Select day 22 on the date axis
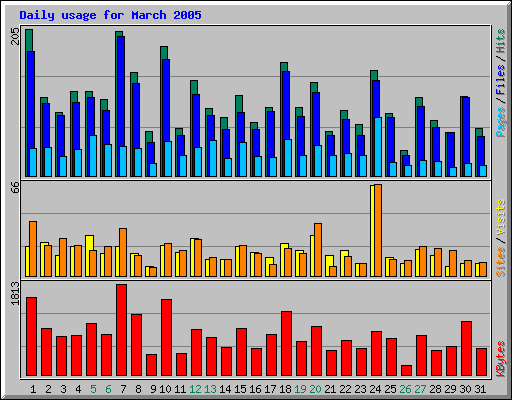512x400 pixels. pos(345,389)
